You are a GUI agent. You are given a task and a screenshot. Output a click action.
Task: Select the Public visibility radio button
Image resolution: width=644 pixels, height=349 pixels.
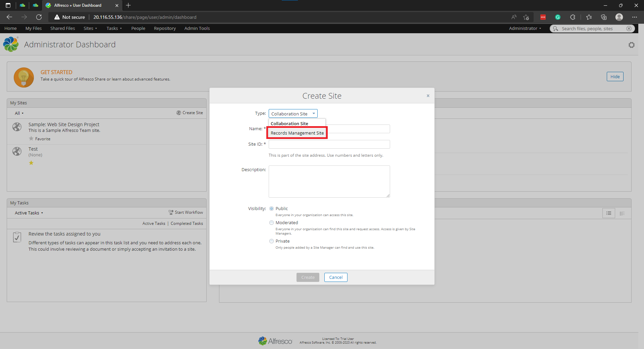pos(271,209)
